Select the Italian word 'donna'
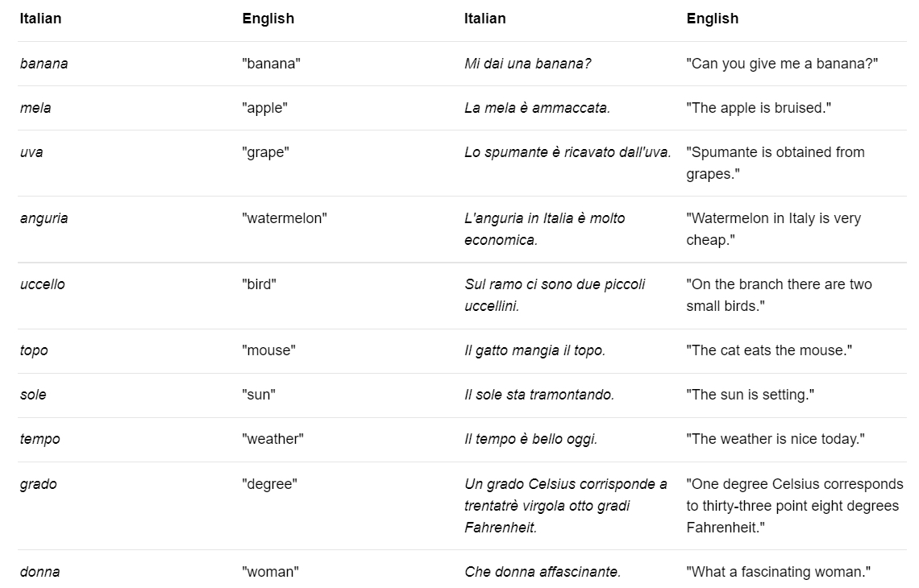This screenshot has width=919, height=588. pyautogui.click(x=40, y=572)
